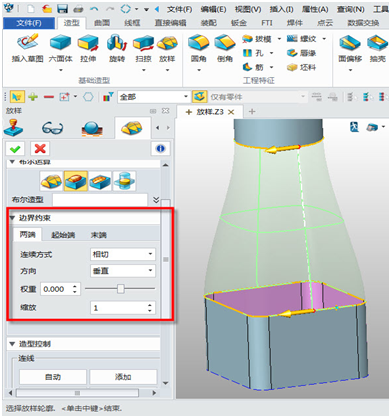Switch to the 起始端 tab
391x418 pixels.
pyautogui.click(x=63, y=235)
